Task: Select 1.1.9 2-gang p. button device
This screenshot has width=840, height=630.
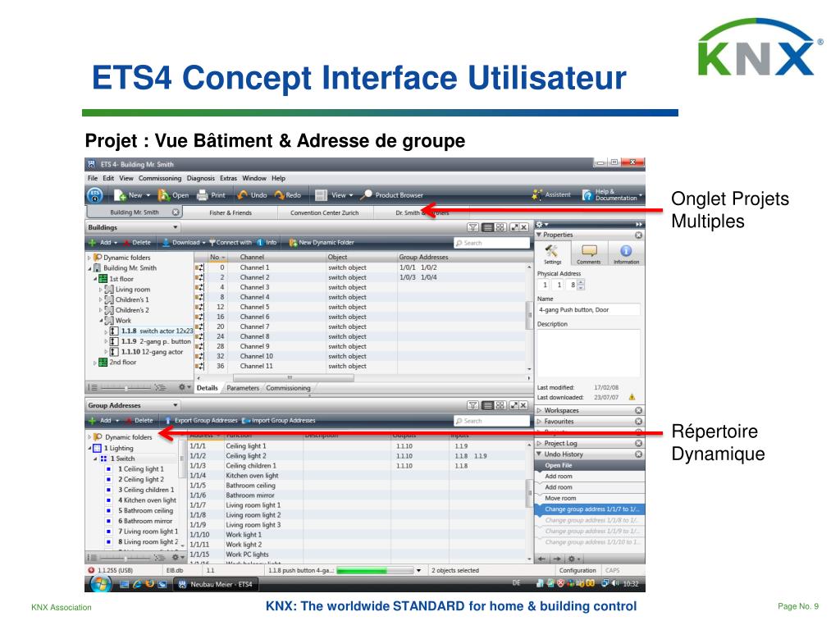Action: [x=150, y=341]
